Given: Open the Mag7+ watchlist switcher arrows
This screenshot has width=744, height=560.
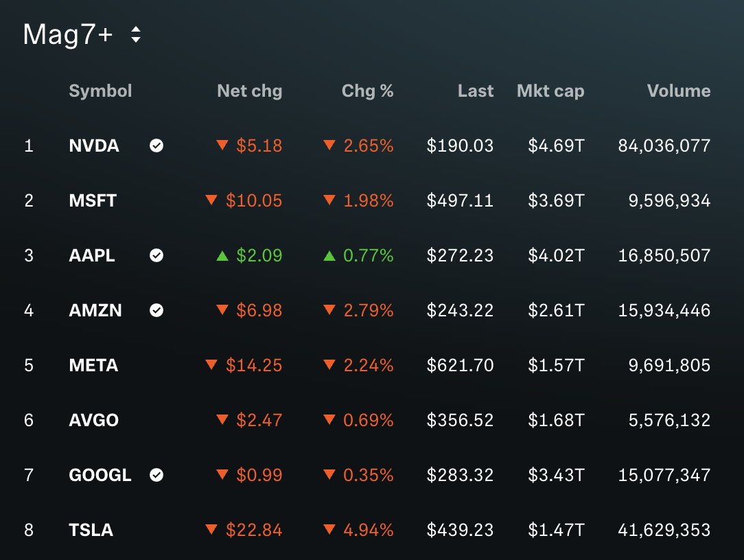Looking at the screenshot, I should coord(136,34).
